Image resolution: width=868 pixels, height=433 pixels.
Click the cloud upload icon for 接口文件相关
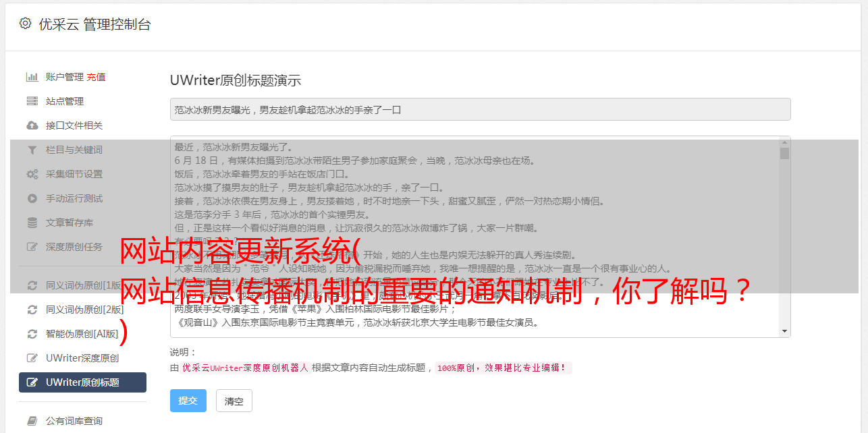[x=32, y=125]
